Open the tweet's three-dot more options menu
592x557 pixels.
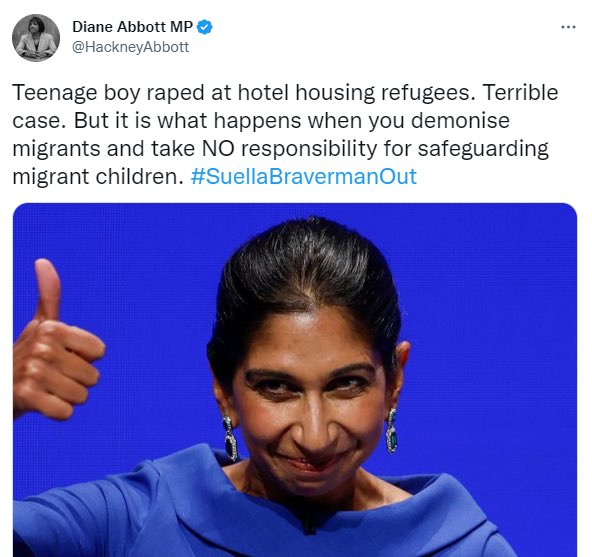568,27
